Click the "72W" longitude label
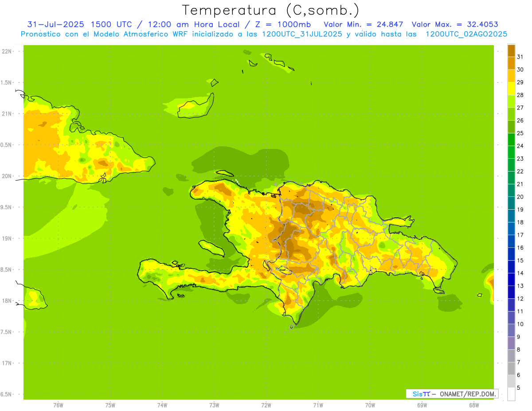Image resolution: width=532 pixels, height=411 pixels. coord(266,405)
